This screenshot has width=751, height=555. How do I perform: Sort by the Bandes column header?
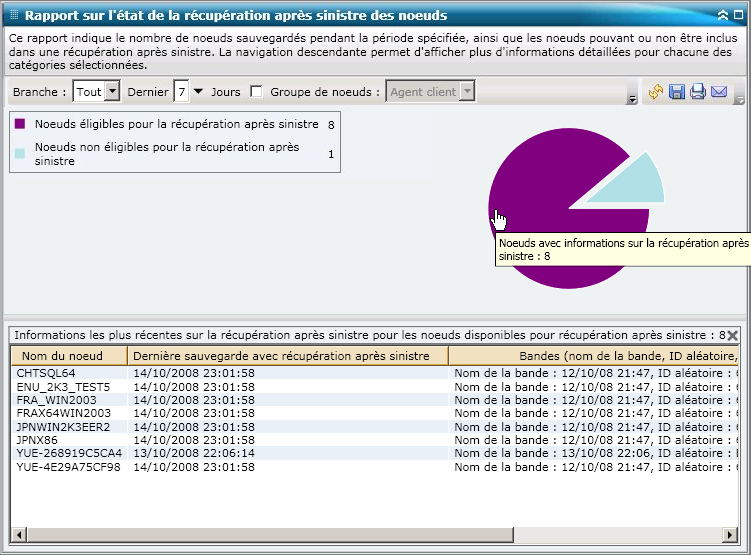(593, 356)
